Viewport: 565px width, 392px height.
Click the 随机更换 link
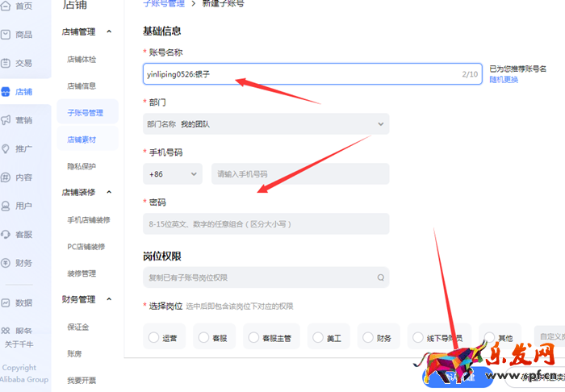(504, 80)
